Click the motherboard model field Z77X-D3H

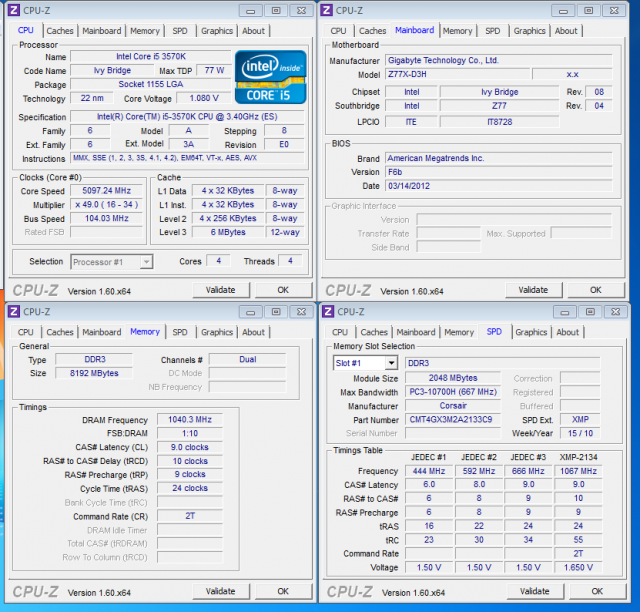(458, 74)
